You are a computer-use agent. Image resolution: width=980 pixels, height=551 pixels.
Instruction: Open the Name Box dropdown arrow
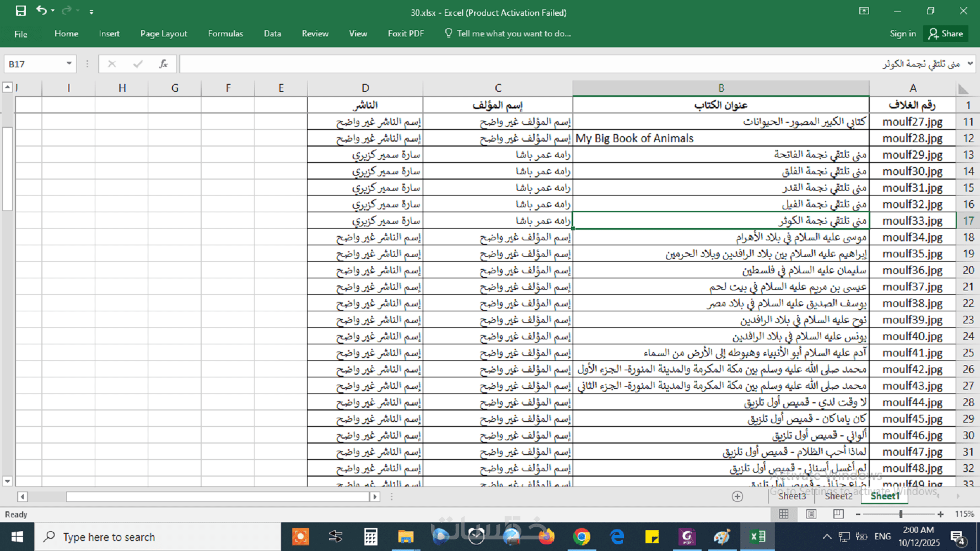point(69,63)
